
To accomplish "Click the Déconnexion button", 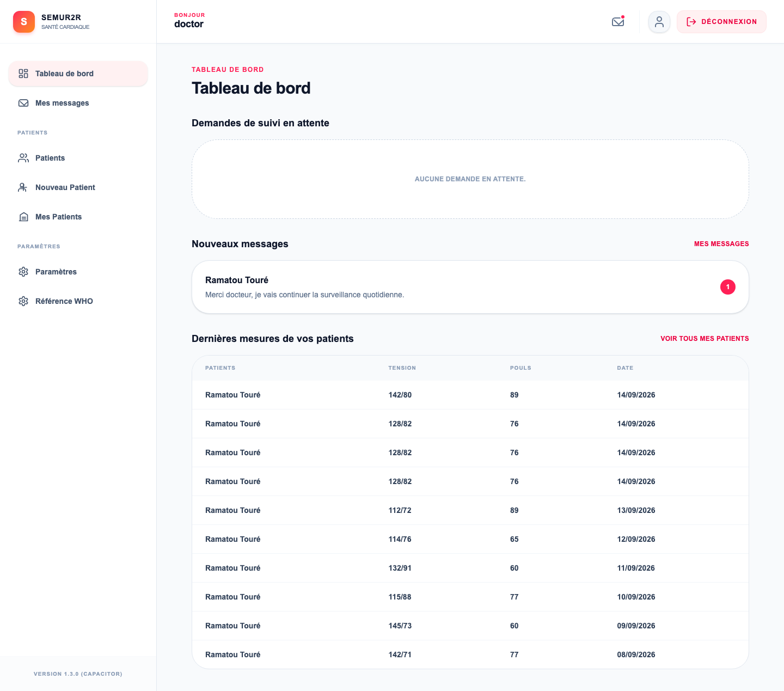I will pos(721,22).
